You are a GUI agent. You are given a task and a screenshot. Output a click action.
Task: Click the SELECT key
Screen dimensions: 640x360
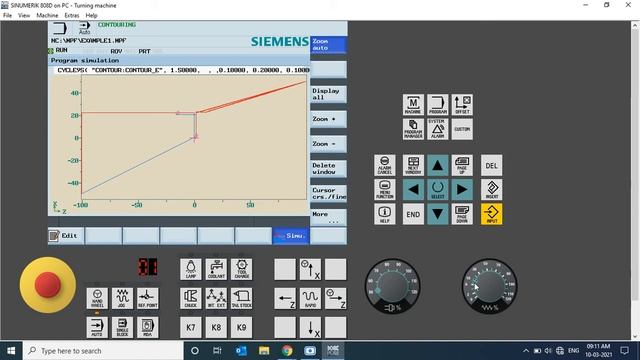tap(438, 189)
